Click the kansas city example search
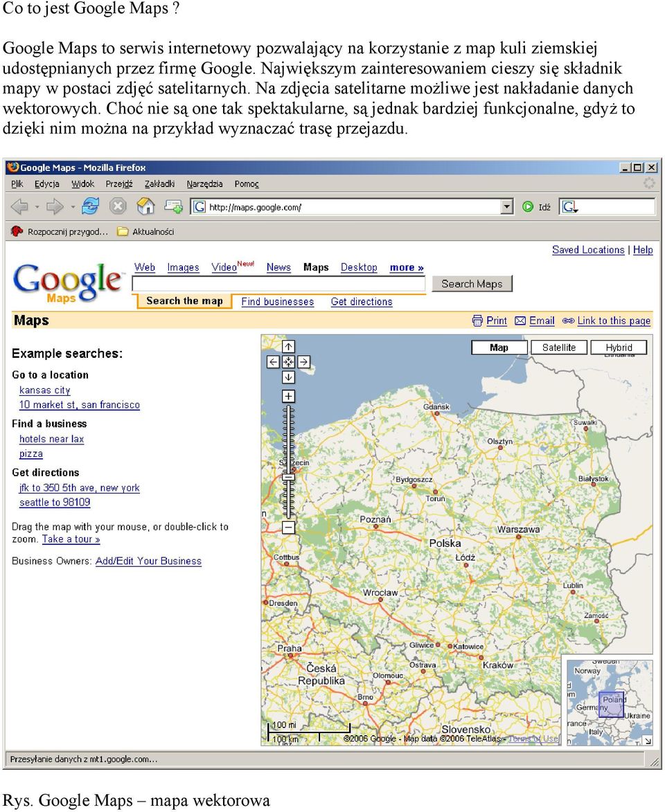Image resolution: width=665 pixels, height=812 pixels. coord(44,390)
